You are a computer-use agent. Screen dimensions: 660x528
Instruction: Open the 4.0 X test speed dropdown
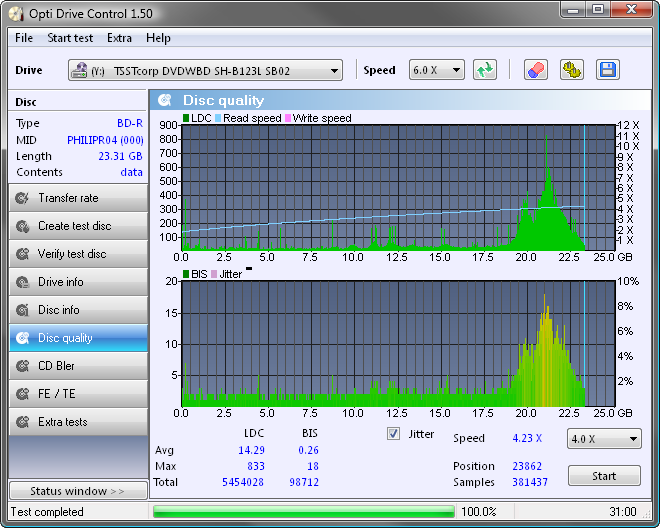tap(604, 439)
